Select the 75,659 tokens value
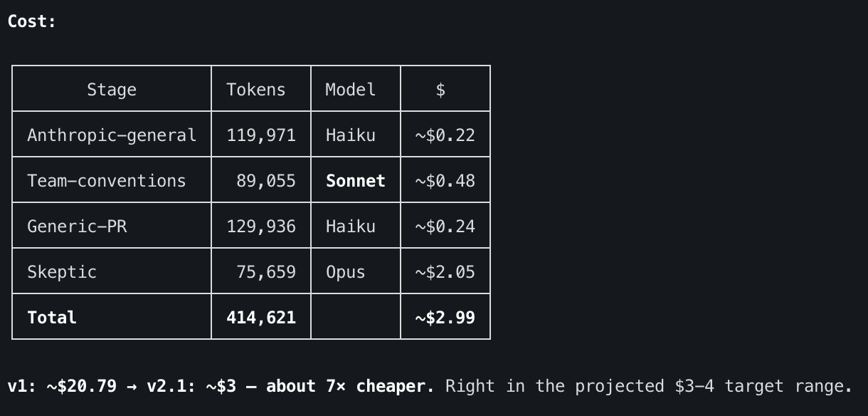This screenshot has height=416, width=868. (x=266, y=272)
